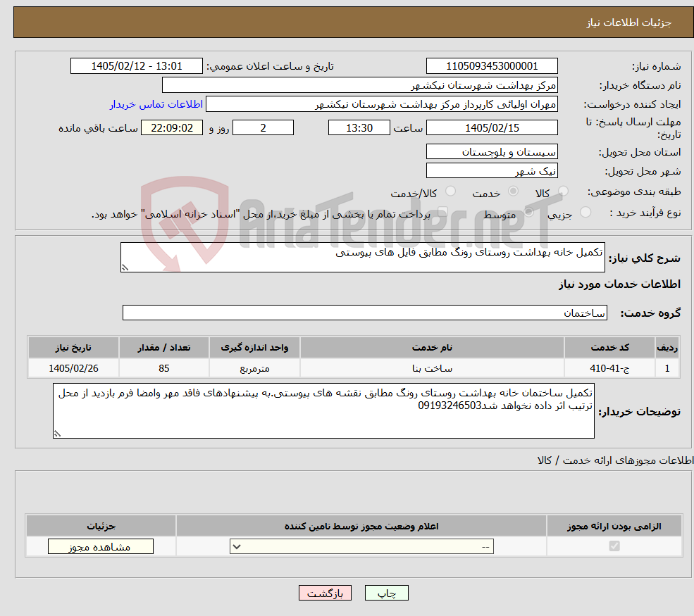Image resolution: width=694 pixels, height=616 pixels.
Task: Click the buyer organization name field
Action: point(360,85)
